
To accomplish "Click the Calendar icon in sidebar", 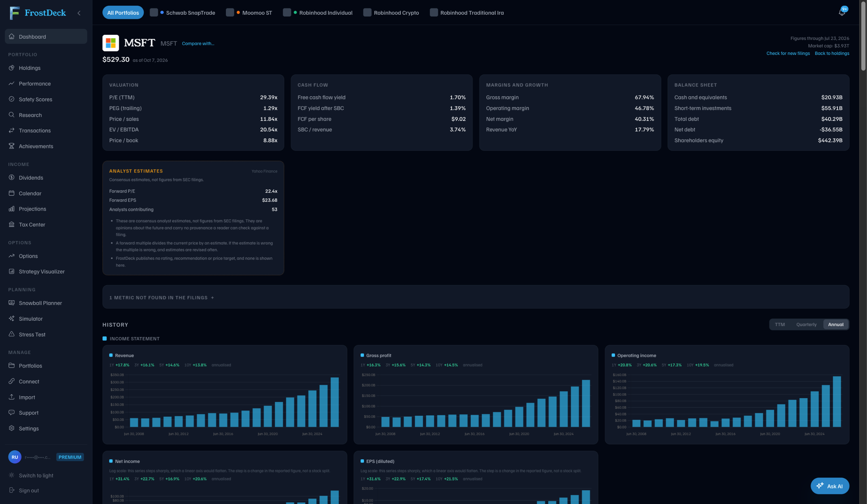I will [x=12, y=193].
